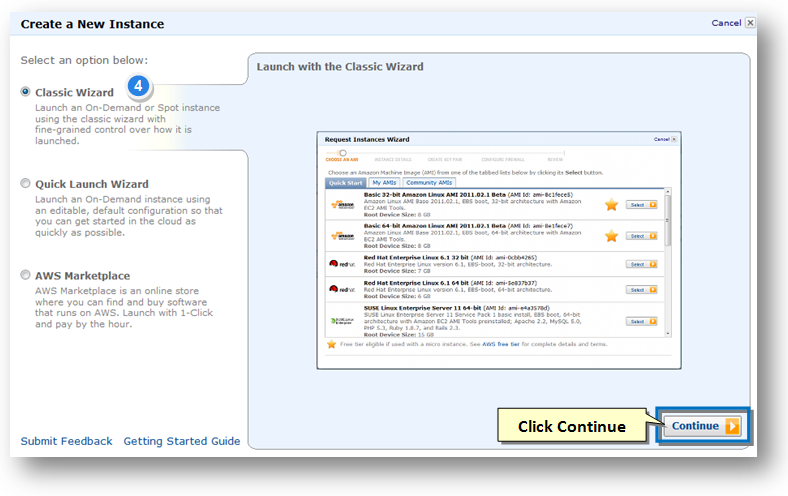Click the AMI list scrollbar down arrow
This screenshot has width=788, height=496.
coord(667,333)
